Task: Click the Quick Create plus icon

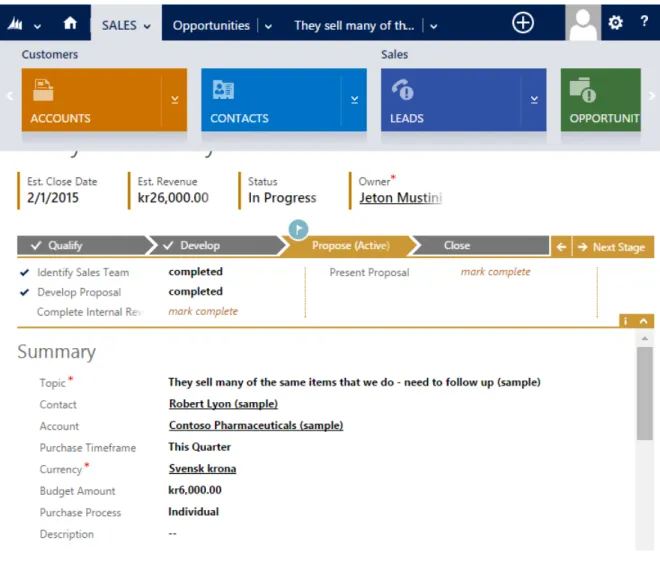Action: click(523, 23)
